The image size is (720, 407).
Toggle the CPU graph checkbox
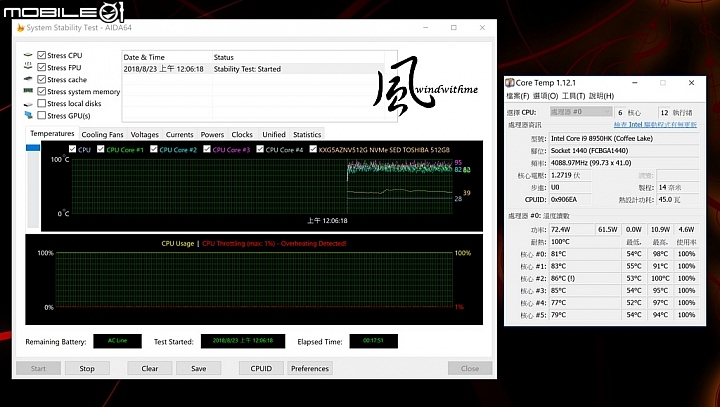click(72, 149)
